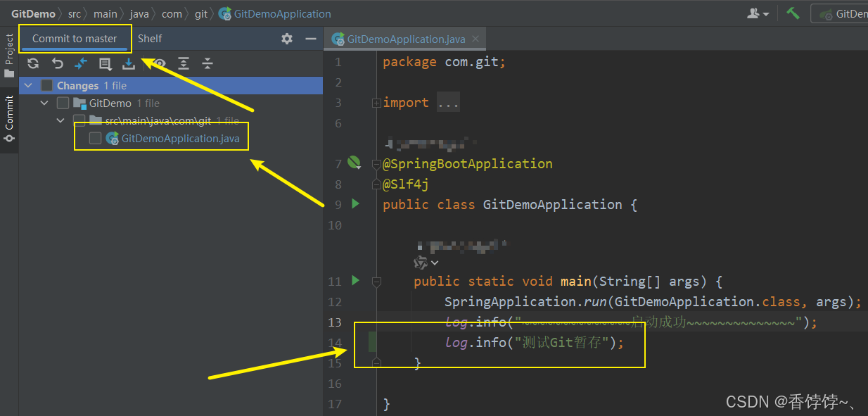Image resolution: width=868 pixels, height=416 pixels.
Task: Check the GitDemoApplication.java checkbox
Action: [96, 138]
